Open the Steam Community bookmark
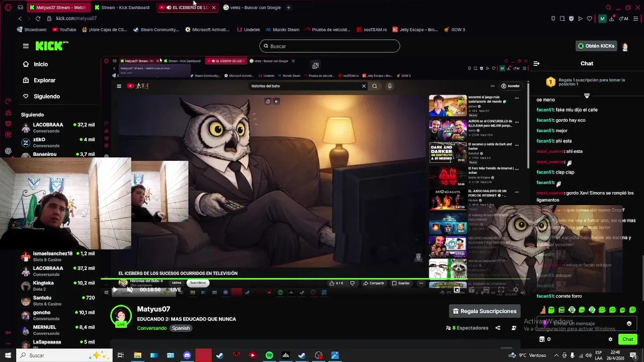Screen dimensions: 644x362 click(x=156, y=30)
